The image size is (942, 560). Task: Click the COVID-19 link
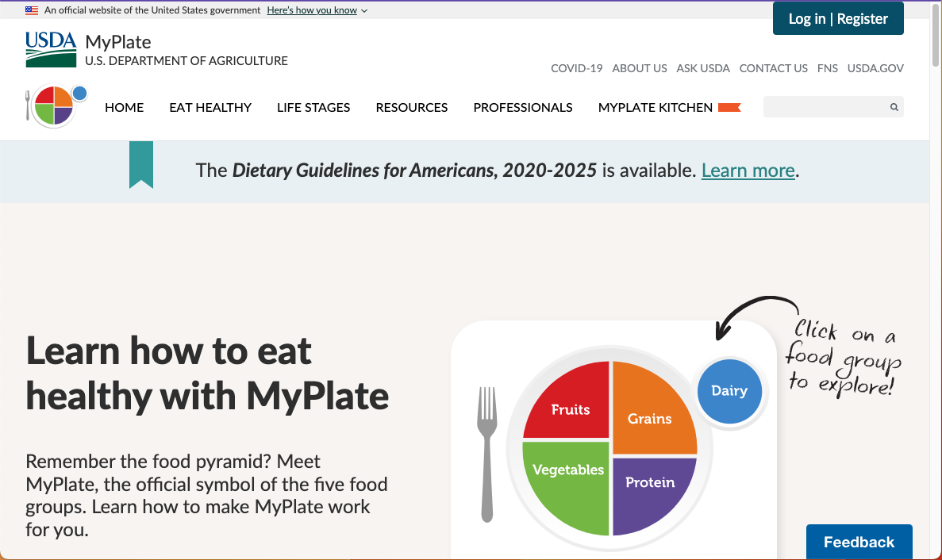coord(577,68)
